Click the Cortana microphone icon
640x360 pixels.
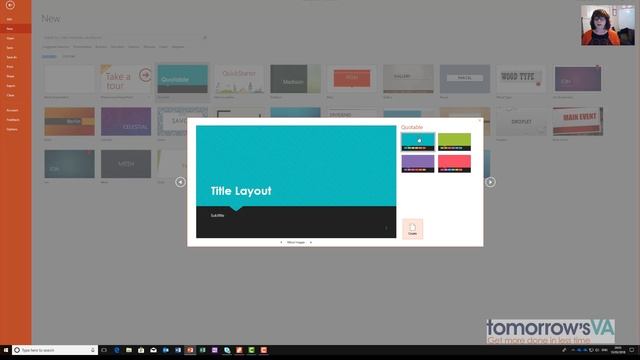[x=93, y=350]
